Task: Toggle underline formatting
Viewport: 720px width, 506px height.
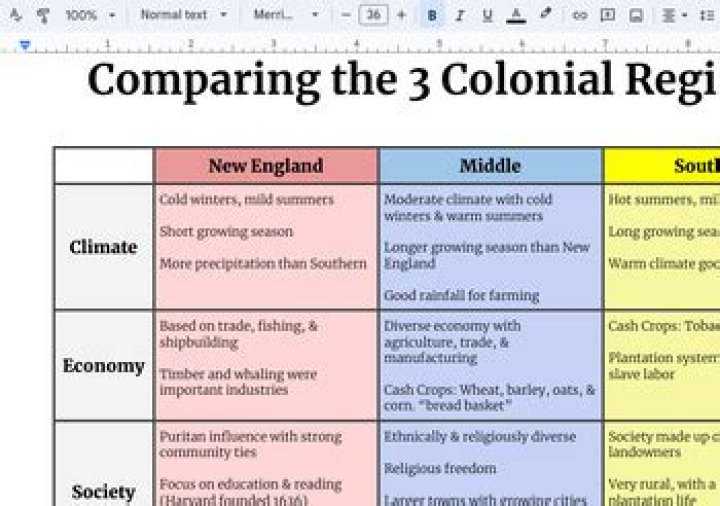Action: point(487,16)
